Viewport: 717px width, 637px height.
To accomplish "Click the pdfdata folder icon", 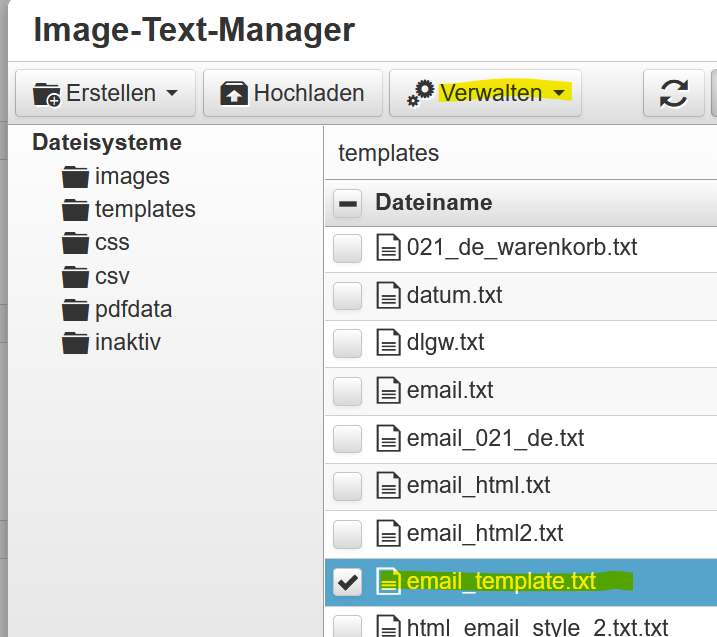I will (x=75, y=310).
